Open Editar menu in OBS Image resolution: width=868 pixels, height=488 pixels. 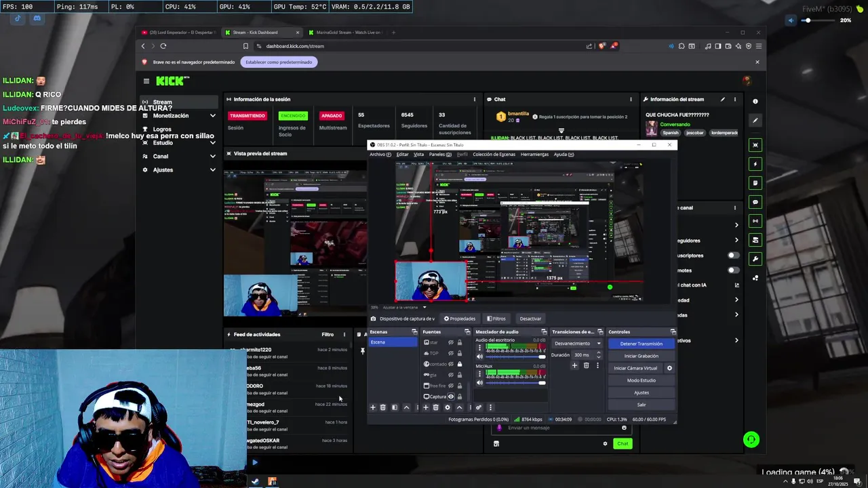coord(403,155)
